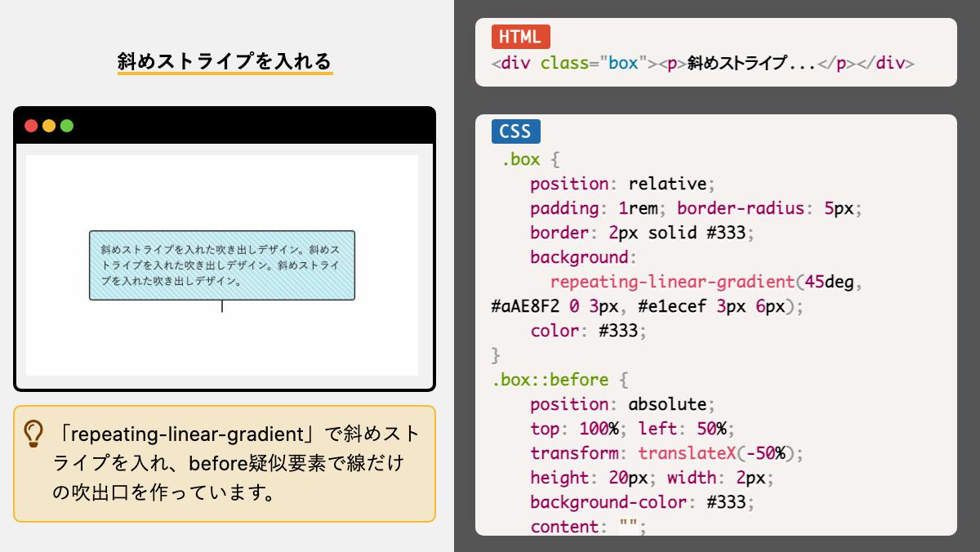The width and height of the screenshot is (980, 552).
Task: Click the tip phrase before疑似要素で線だけ
Action: point(296,463)
